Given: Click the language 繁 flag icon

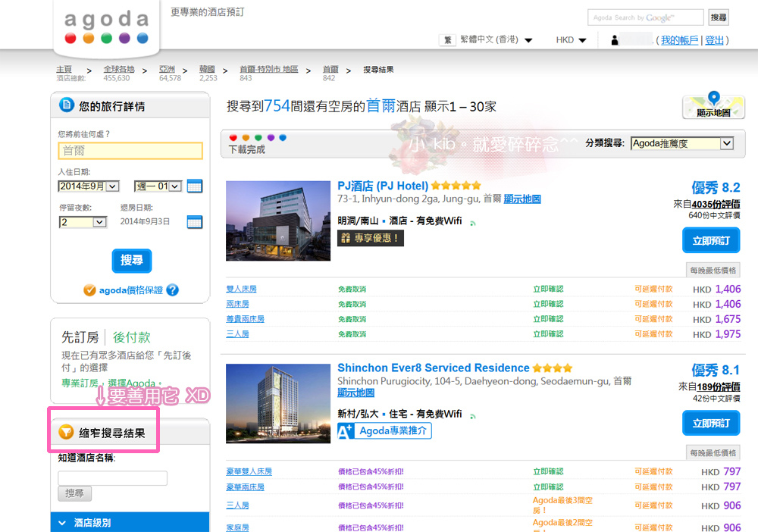Looking at the screenshot, I should (x=447, y=40).
